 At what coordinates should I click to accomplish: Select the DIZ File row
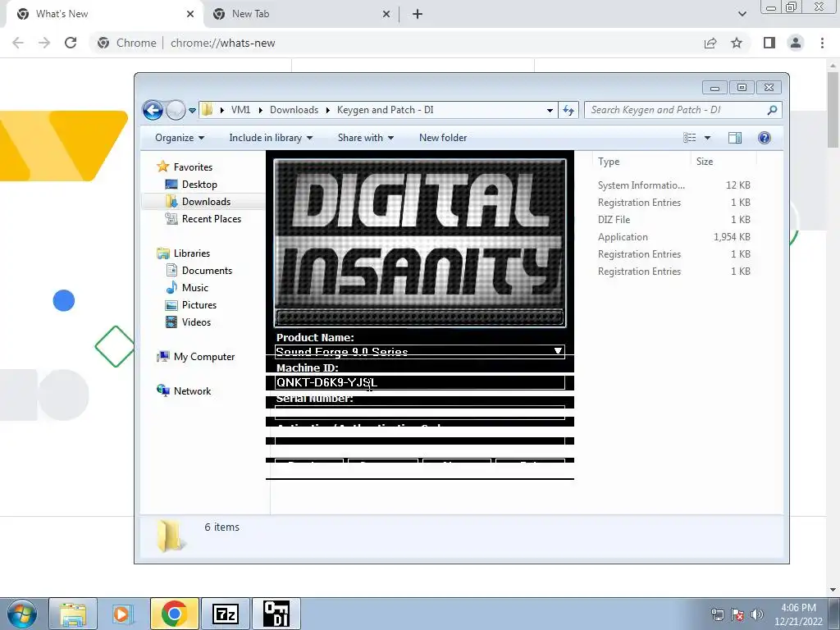pos(674,220)
